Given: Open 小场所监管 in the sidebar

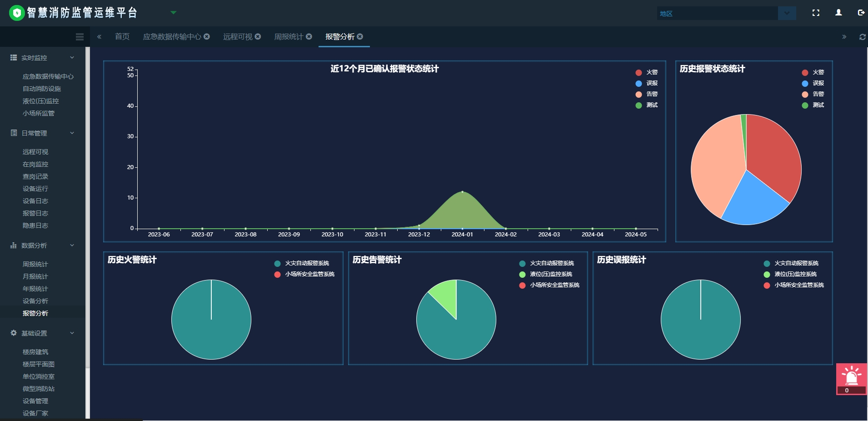Looking at the screenshot, I should pos(39,113).
